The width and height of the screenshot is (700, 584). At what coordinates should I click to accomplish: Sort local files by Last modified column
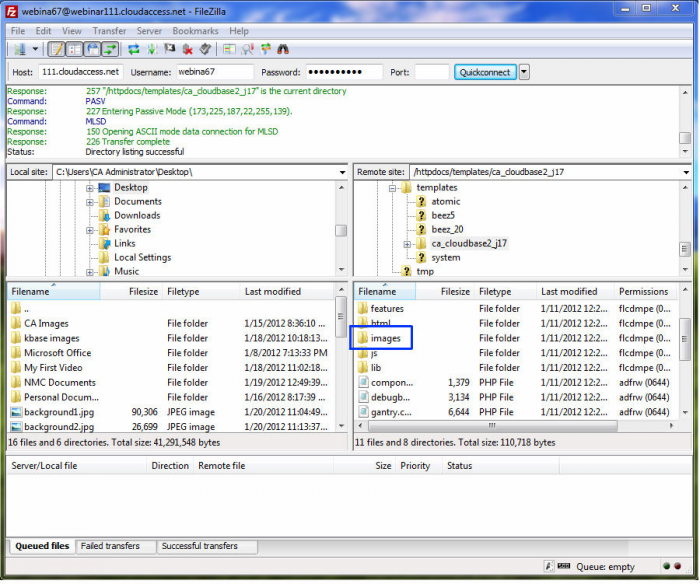pyautogui.click(x=273, y=292)
